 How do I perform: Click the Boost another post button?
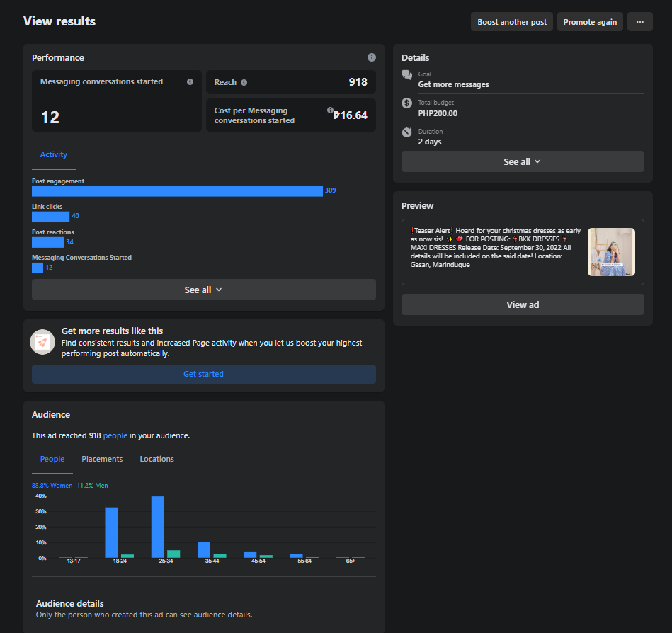click(x=512, y=22)
